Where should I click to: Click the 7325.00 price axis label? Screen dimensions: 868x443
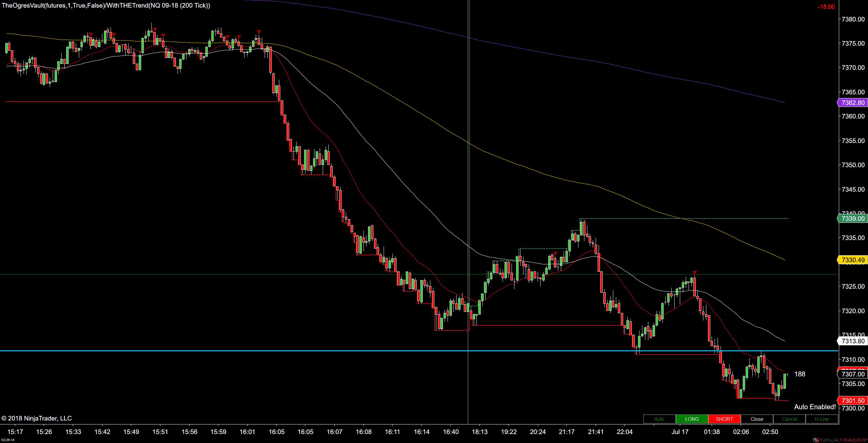[x=853, y=286]
